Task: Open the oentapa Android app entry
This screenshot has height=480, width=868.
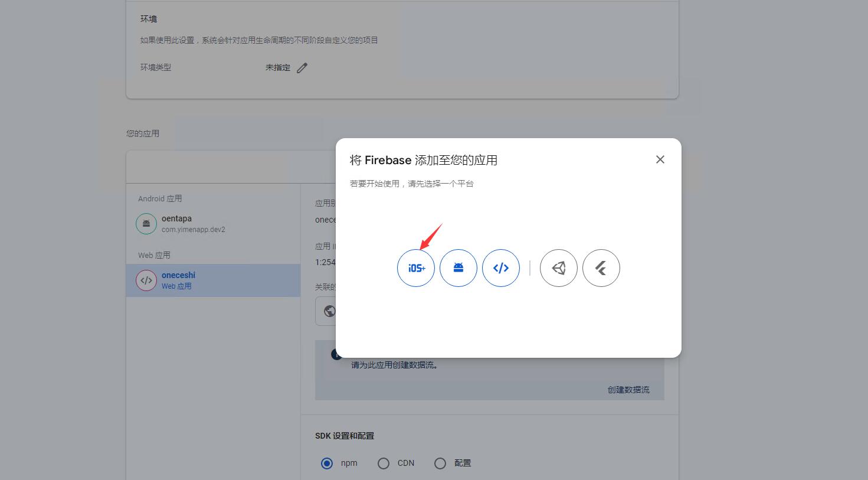Action: (x=213, y=224)
